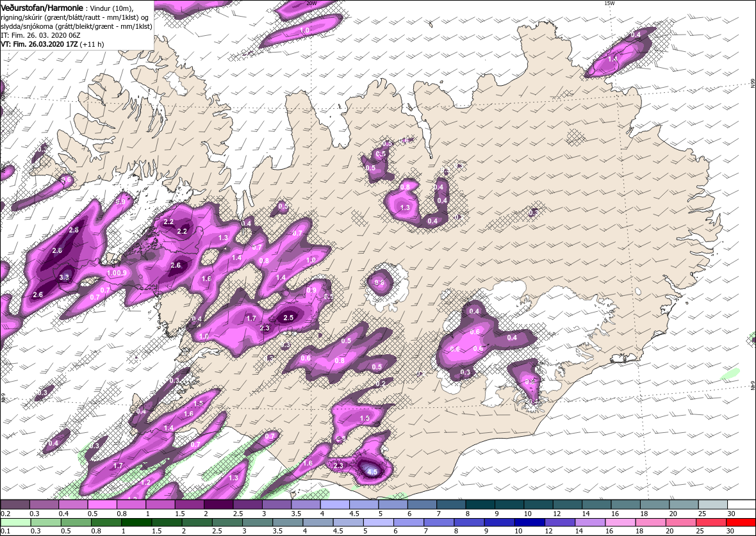The width and height of the screenshot is (756, 536).
Task: Select the light pink 16 swatch in the lower legend
Action: (621, 523)
